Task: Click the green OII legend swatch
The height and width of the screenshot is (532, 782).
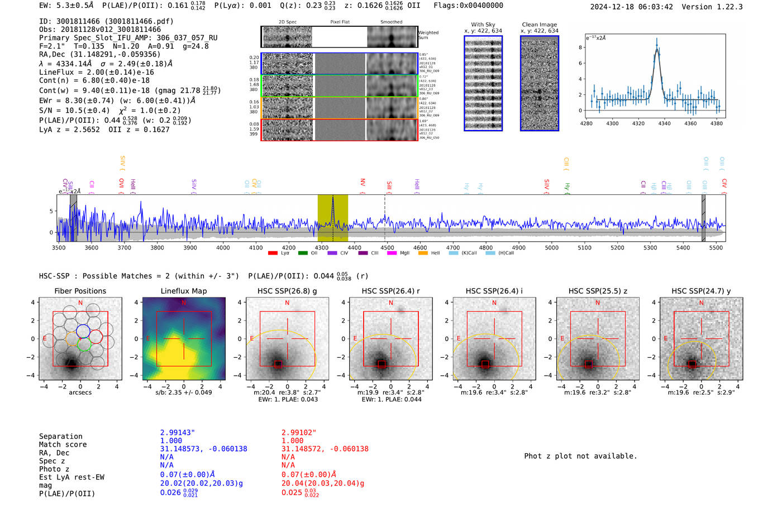Action: click(303, 253)
